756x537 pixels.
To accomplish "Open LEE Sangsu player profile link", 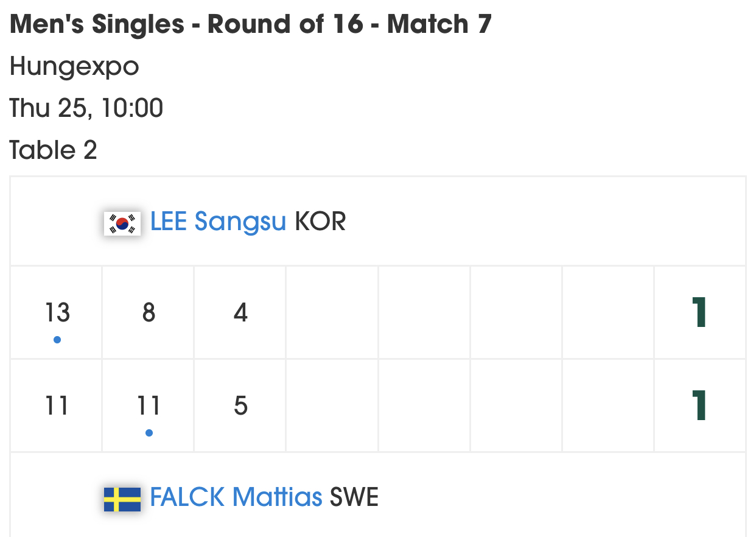I will [218, 222].
